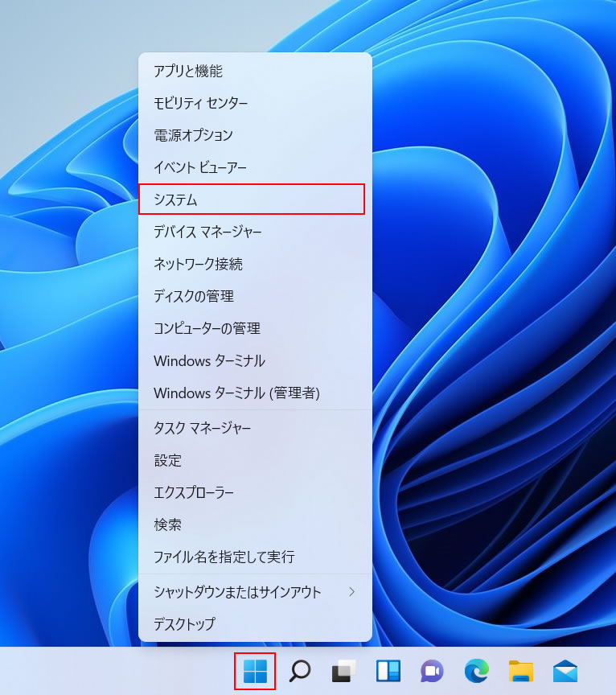Launch Windows ターミナル (管理者) entry
The height and width of the screenshot is (695, 616).
255,393
